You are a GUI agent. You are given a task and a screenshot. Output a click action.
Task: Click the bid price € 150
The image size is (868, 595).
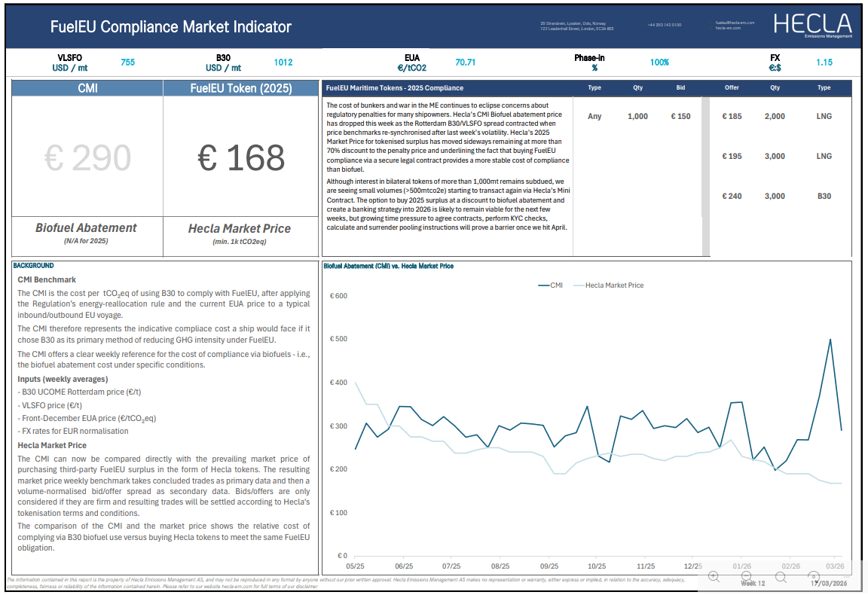tap(680, 116)
